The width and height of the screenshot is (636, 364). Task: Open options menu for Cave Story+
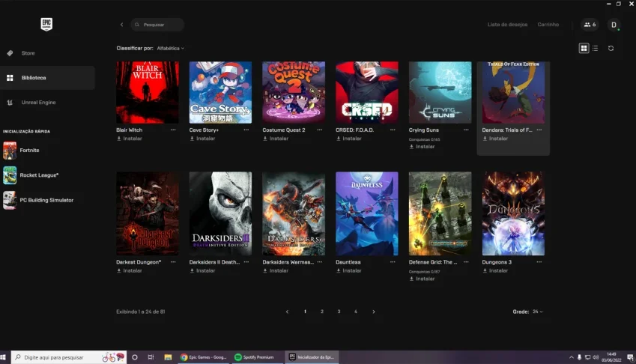tap(246, 130)
